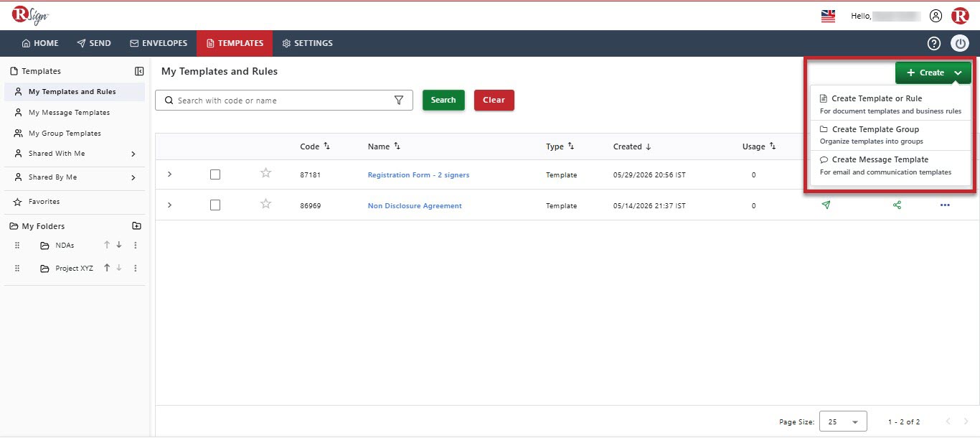Open the TEMPLATES tab
The height and width of the screenshot is (438, 980).
pos(235,43)
